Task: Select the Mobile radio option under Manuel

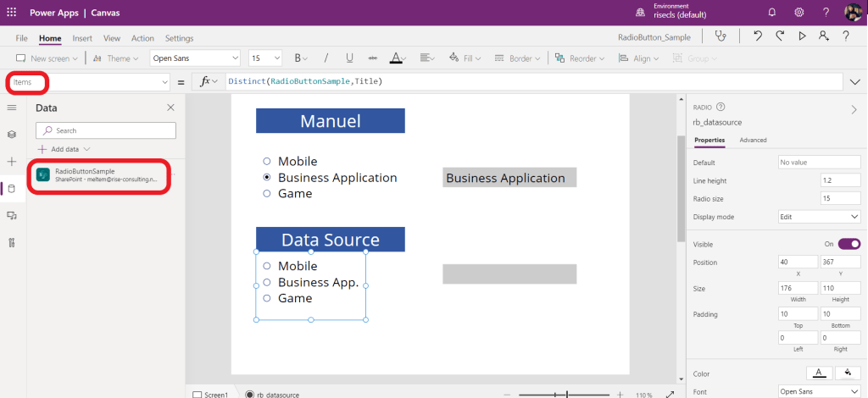Action: click(x=267, y=161)
